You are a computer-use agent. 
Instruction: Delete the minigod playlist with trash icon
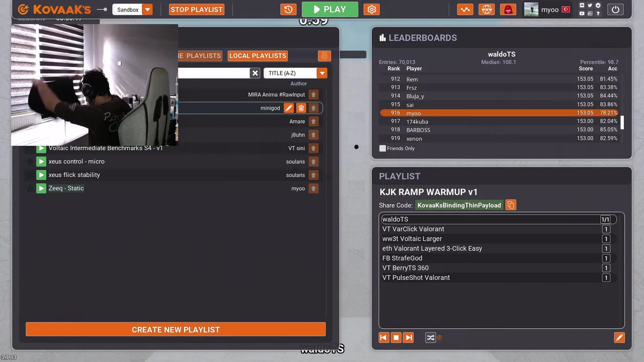click(301, 108)
